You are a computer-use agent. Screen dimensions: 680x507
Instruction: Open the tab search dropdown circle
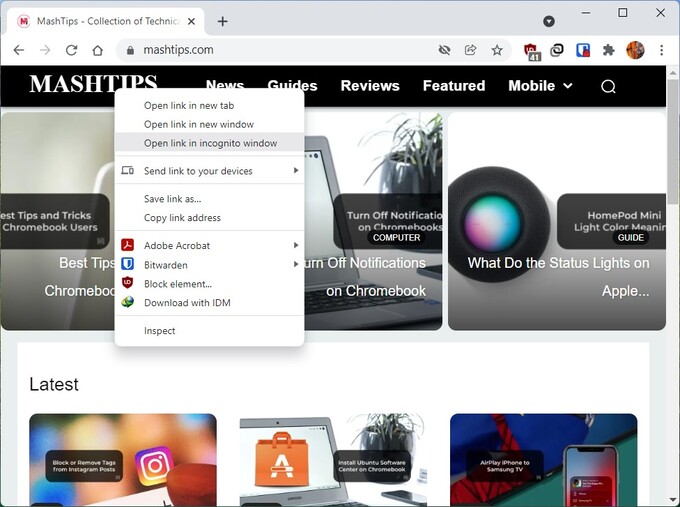(x=549, y=21)
